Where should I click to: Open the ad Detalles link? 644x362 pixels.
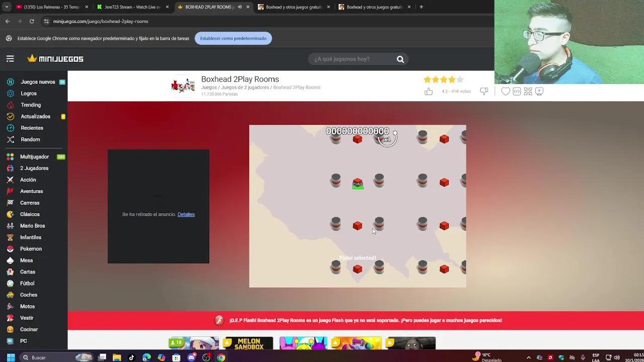186,214
